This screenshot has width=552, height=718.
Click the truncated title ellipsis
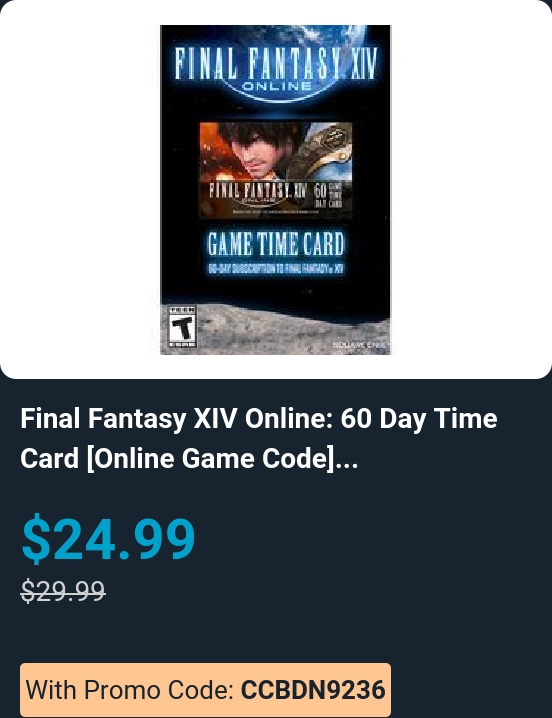point(347,460)
